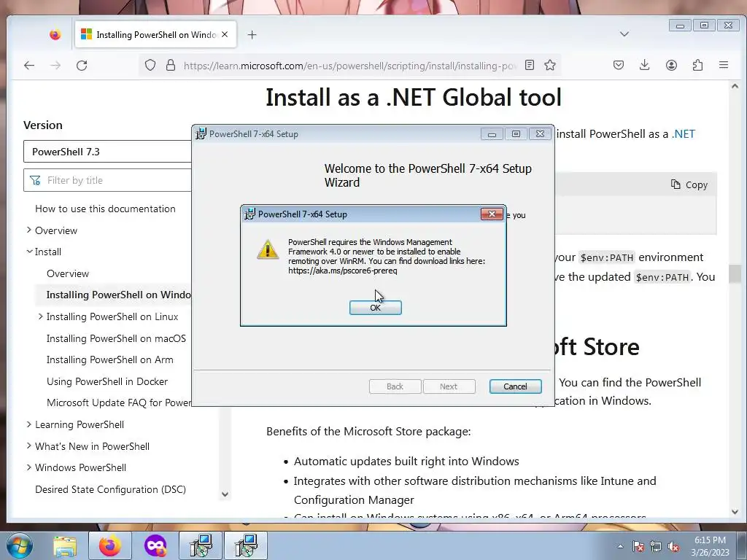Open Using PowerShell in Docker
747x560 pixels.
pos(107,381)
